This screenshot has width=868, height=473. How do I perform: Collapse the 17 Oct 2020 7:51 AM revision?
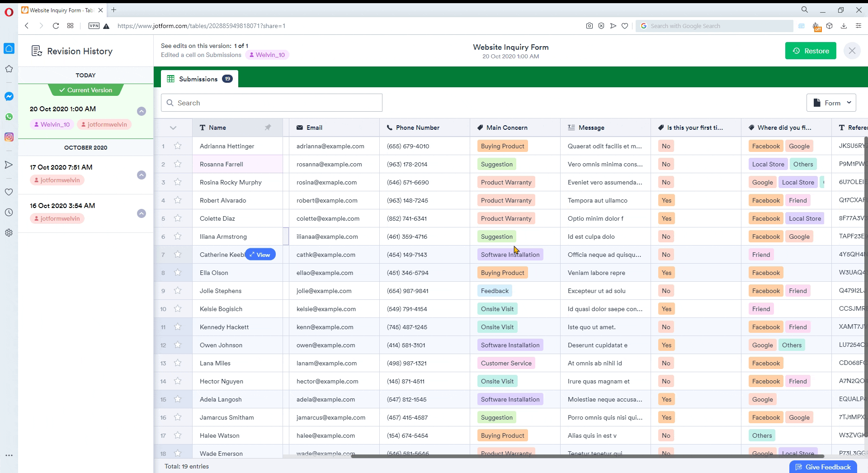[x=142, y=175]
